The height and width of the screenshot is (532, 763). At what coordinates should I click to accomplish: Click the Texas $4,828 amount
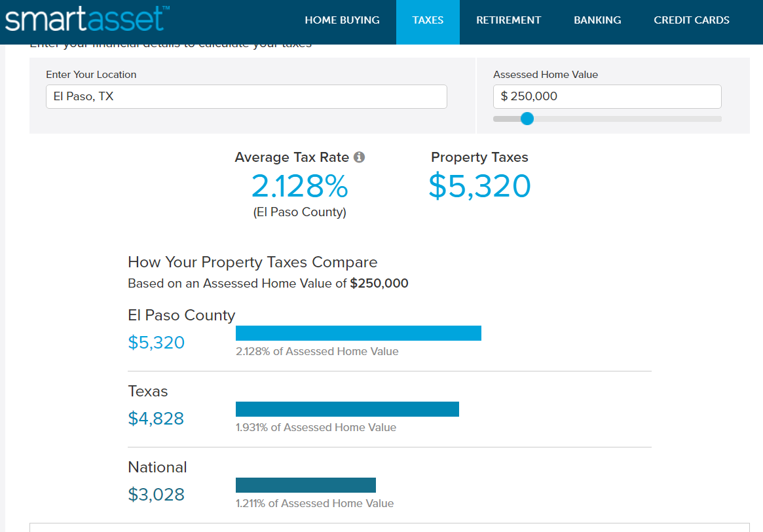click(156, 419)
